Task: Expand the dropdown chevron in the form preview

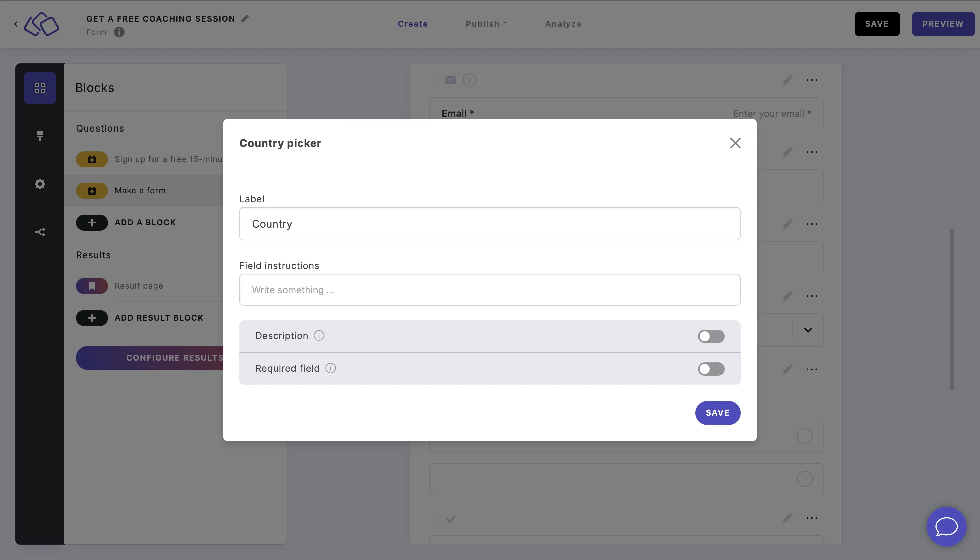Action: click(x=808, y=330)
